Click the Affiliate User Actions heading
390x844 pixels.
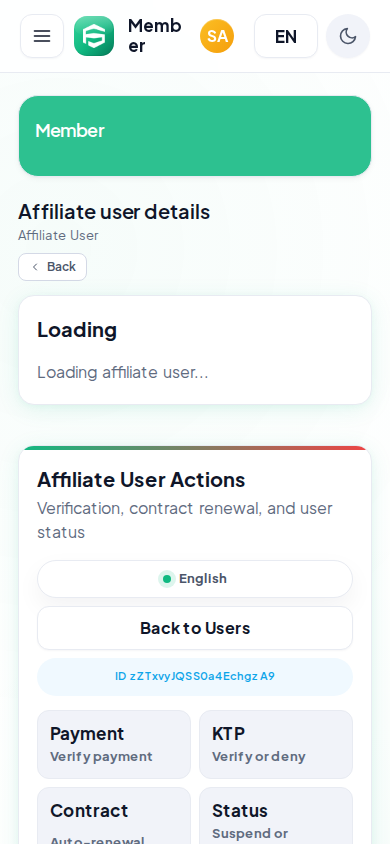(141, 480)
